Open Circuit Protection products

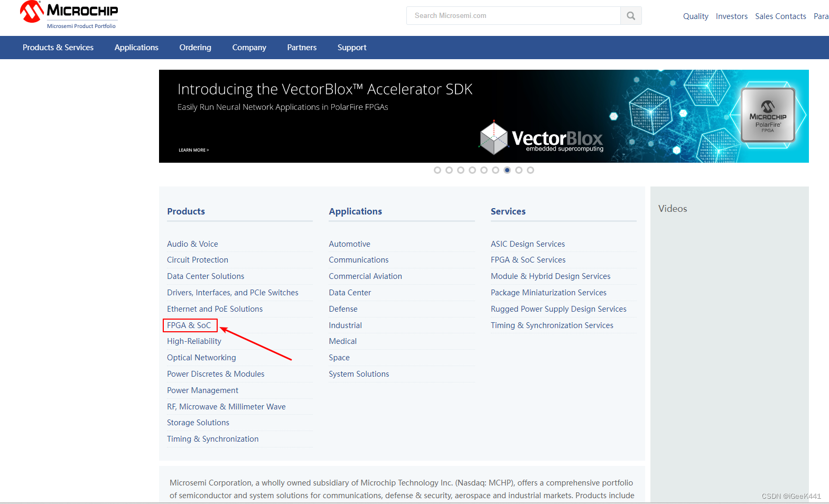[198, 260]
